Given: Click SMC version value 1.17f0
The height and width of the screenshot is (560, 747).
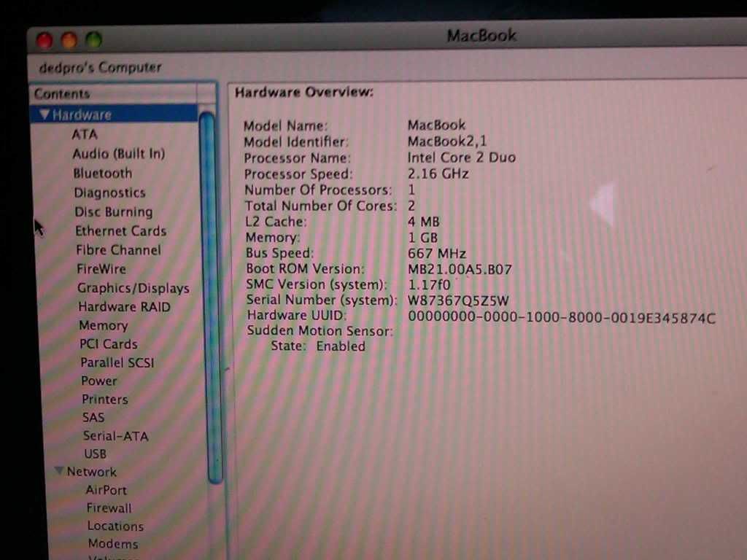Looking at the screenshot, I should pyautogui.click(x=429, y=285).
